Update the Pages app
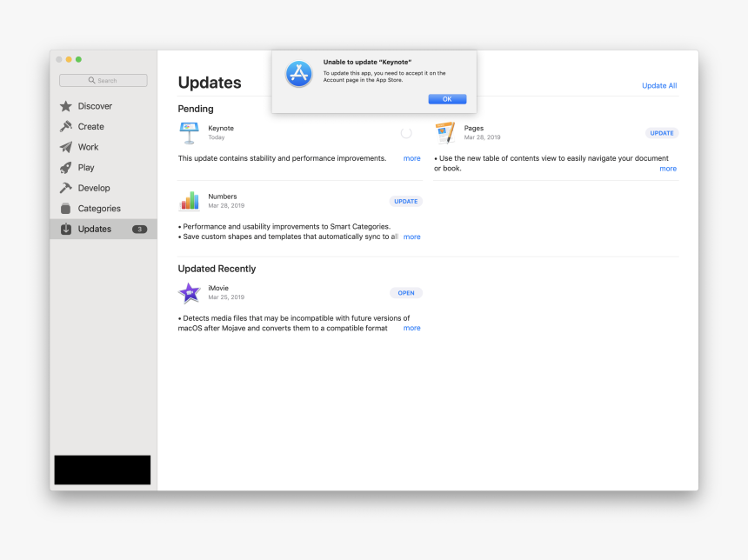The width and height of the screenshot is (748, 560). coord(662,133)
